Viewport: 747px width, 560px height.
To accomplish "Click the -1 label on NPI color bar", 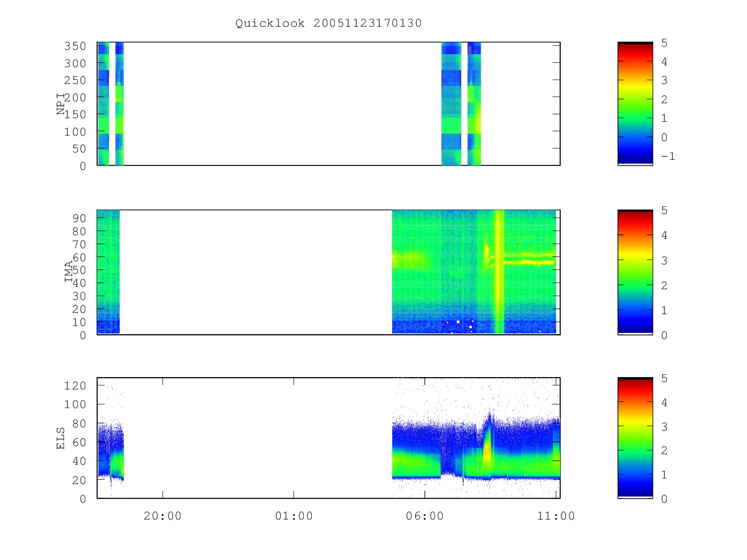I will [668, 156].
